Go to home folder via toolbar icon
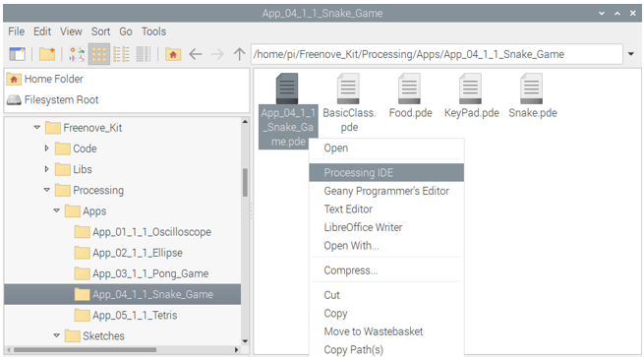644x357 pixels. coord(173,54)
